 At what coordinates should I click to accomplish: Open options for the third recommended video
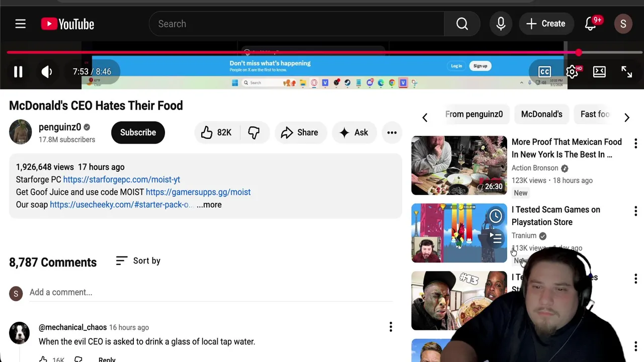(635, 279)
